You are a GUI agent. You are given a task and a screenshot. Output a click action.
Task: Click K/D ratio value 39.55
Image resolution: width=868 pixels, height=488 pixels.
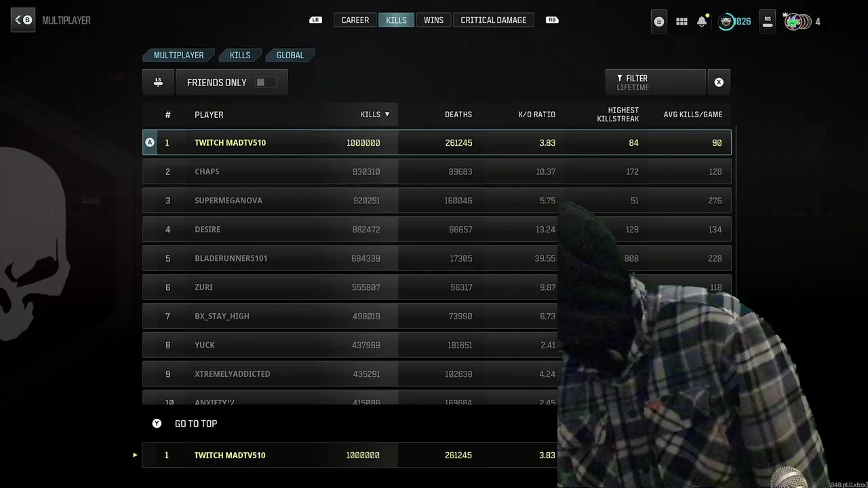545,258
